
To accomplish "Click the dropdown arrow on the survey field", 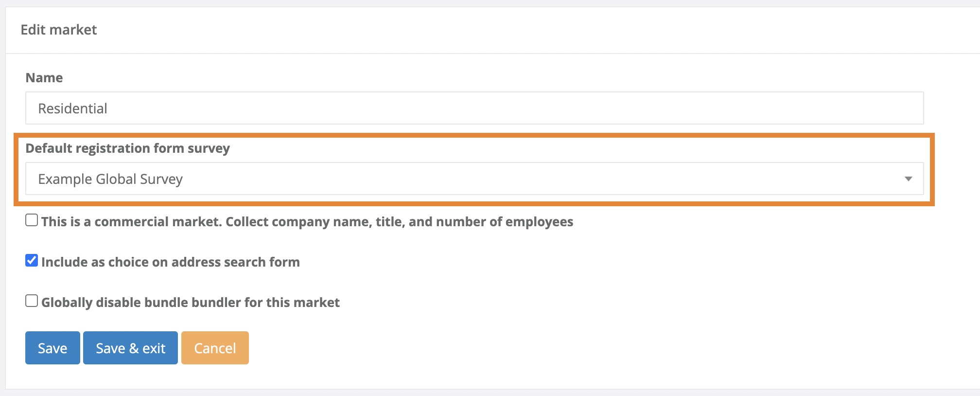I will [x=909, y=179].
